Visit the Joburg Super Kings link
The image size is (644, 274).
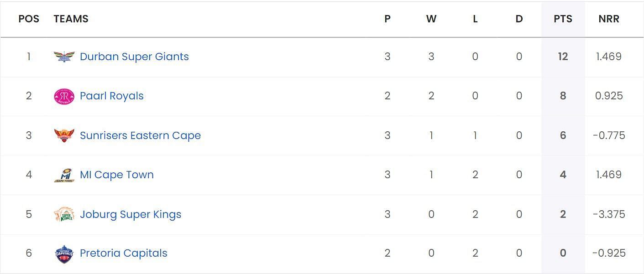tap(131, 214)
